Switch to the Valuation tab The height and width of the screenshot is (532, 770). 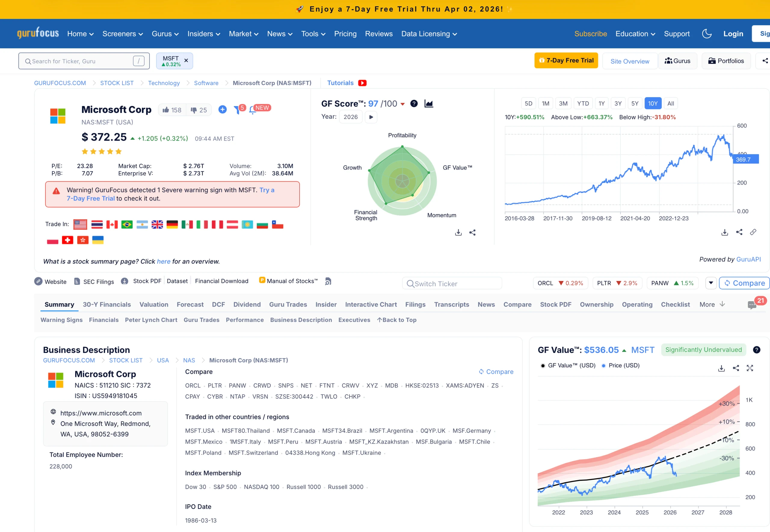click(154, 304)
